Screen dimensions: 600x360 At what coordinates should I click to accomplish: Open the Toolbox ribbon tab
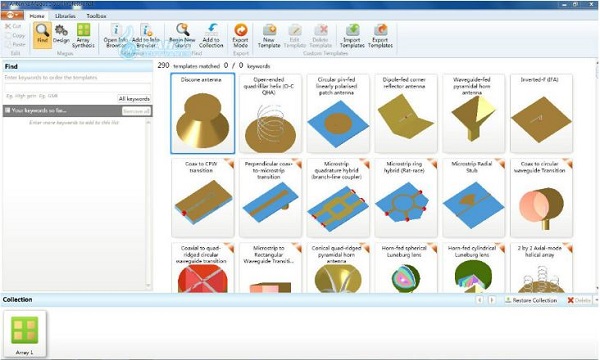96,16
